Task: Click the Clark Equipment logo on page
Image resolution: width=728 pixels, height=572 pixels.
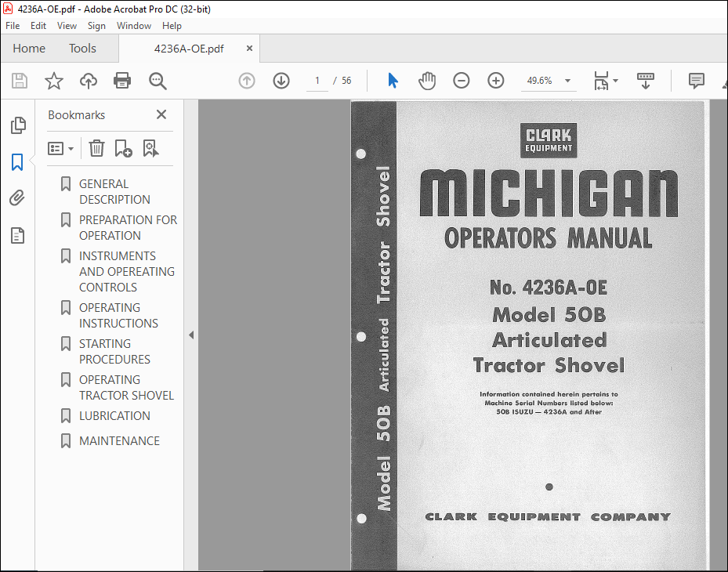Action: coord(549,141)
